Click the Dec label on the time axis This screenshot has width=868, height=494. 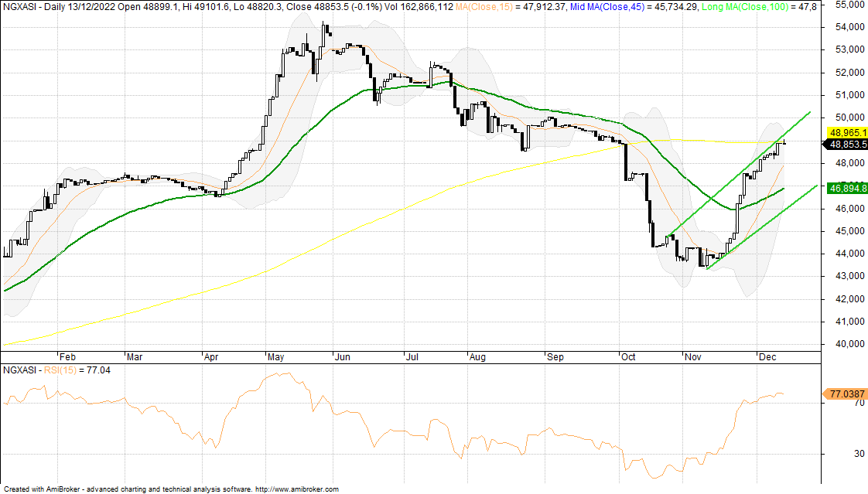pos(767,357)
